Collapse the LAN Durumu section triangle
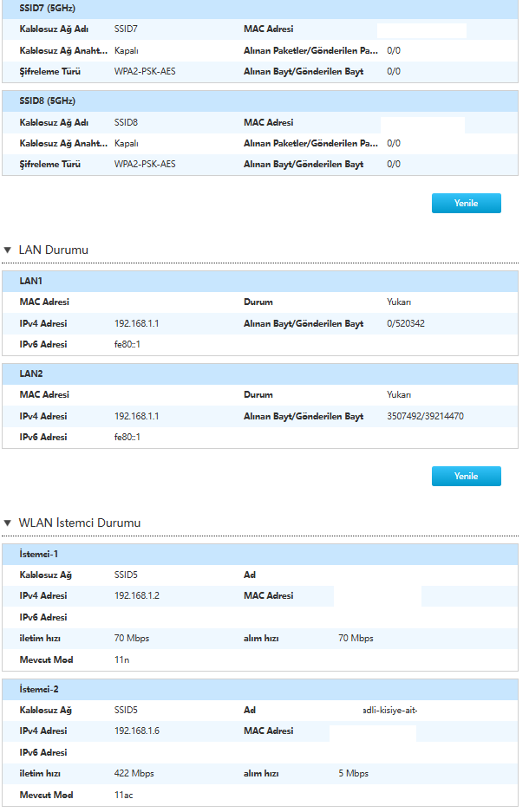Image resolution: width=529 pixels, height=812 pixels. (x=7, y=250)
